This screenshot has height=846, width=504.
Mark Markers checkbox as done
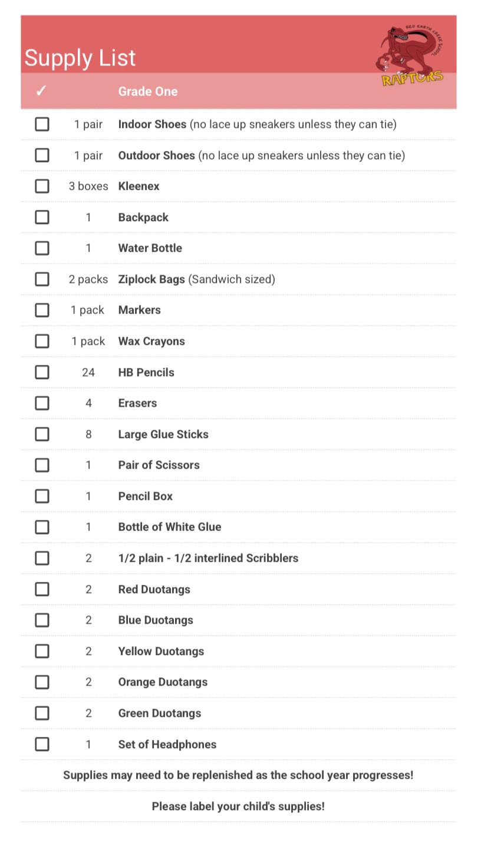(42, 310)
